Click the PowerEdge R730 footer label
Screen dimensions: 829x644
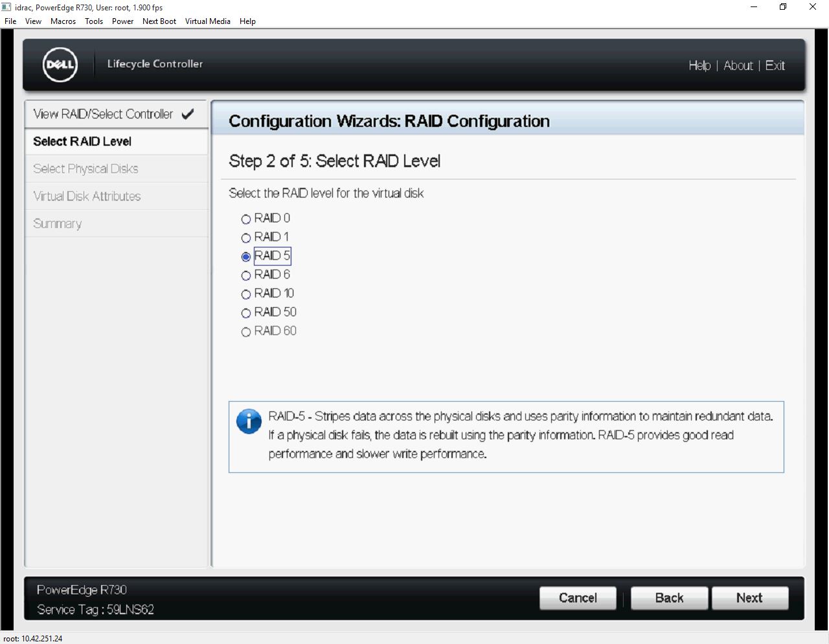click(82, 590)
